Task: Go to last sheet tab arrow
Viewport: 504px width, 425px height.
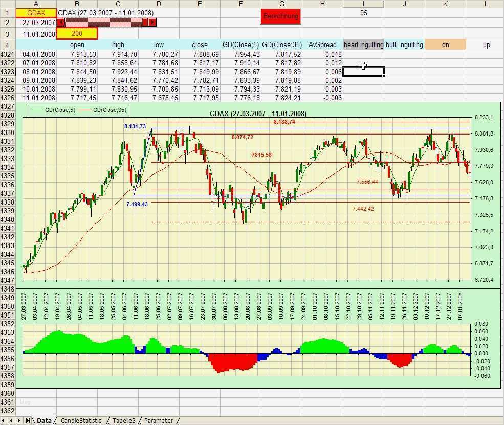Action: pyautogui.click(x=28, y=420)
